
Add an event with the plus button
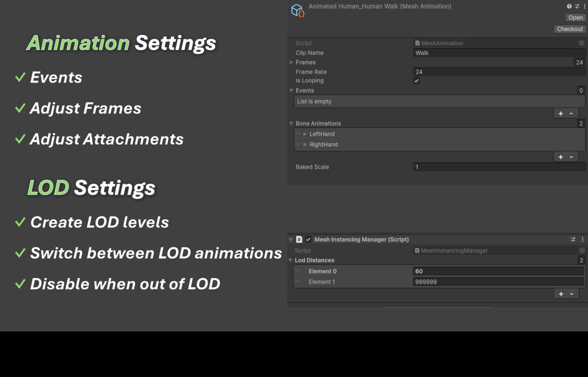pyautogui.click(x=560, y=113)
